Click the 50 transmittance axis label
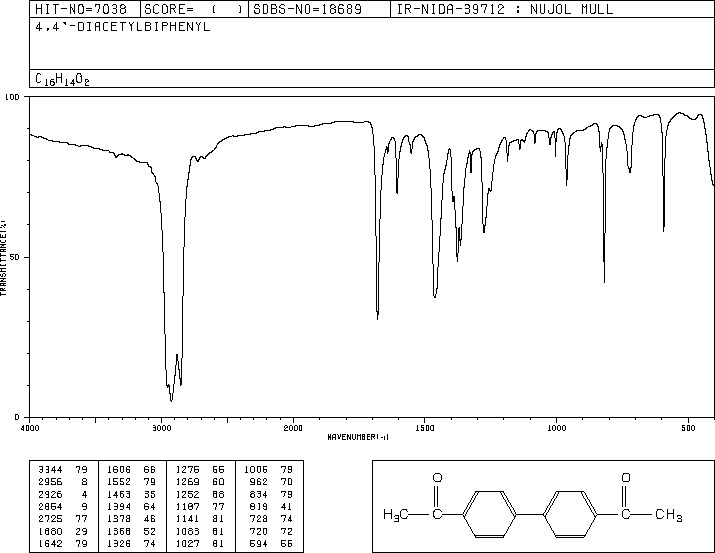This screenshot has width=715, height=553. click(15, 257)
